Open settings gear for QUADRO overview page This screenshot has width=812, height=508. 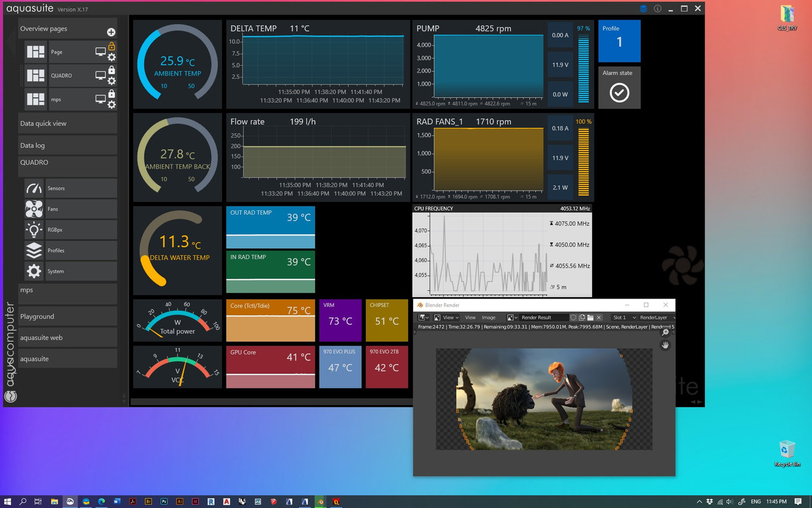pos(112,81)
